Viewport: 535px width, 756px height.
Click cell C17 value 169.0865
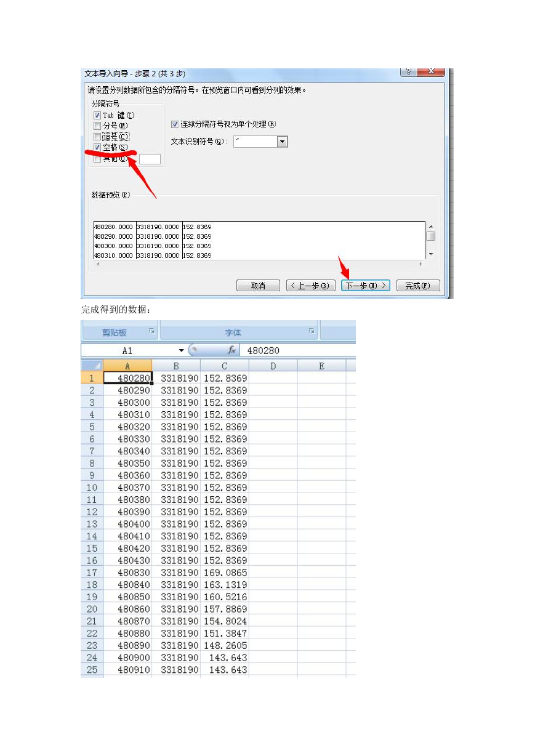pos(225,573)
